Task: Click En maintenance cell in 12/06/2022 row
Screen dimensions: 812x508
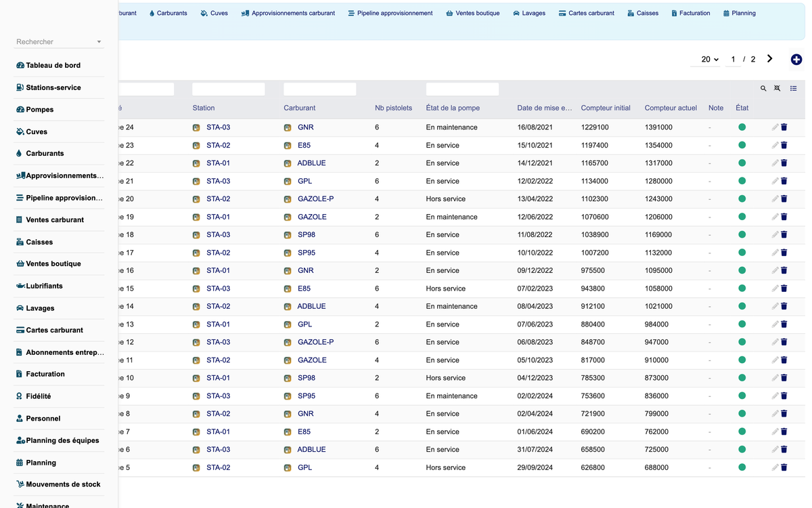Action: 452,217
